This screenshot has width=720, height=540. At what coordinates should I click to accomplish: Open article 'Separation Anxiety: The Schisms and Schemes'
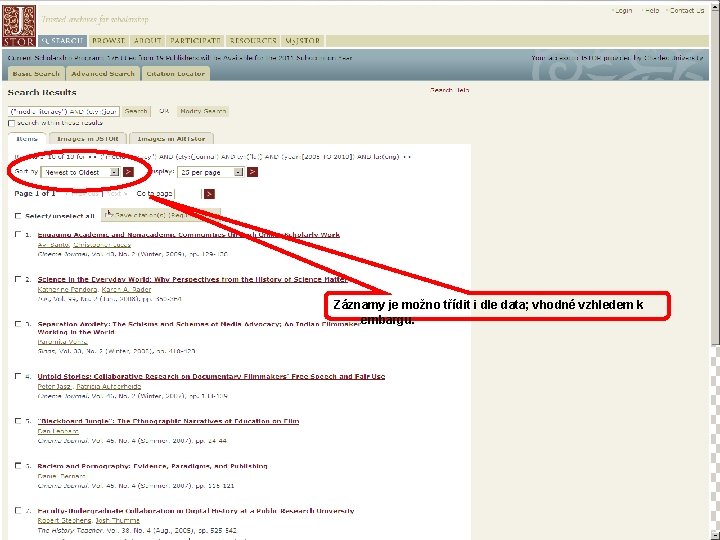pos(199,328)
